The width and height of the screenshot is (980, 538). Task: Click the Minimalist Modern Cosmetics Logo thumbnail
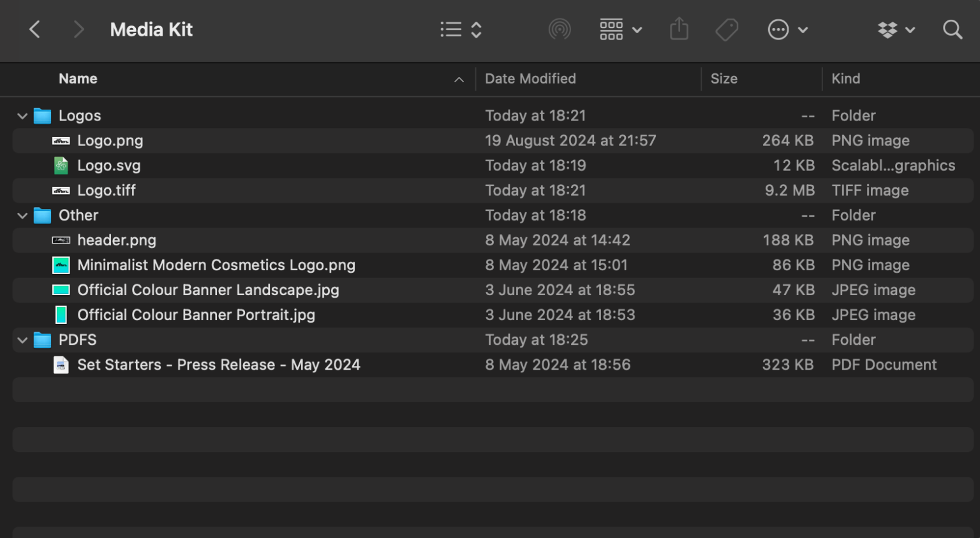tap(61, 265)
